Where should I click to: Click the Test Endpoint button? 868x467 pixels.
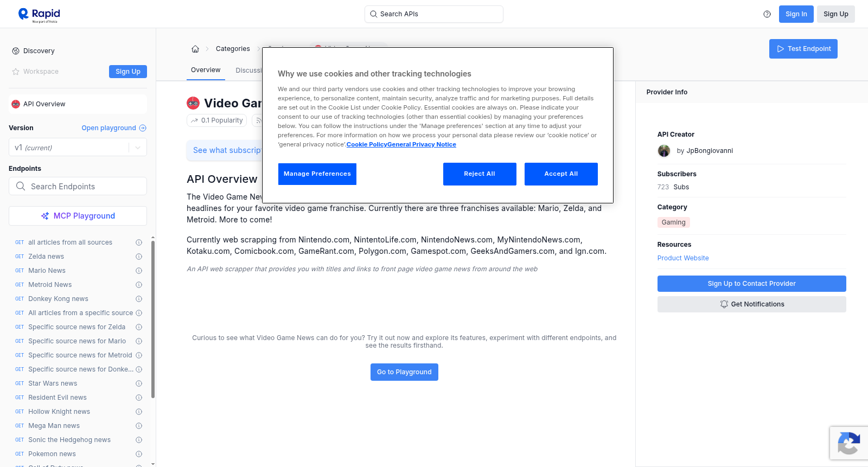(803, 49)
